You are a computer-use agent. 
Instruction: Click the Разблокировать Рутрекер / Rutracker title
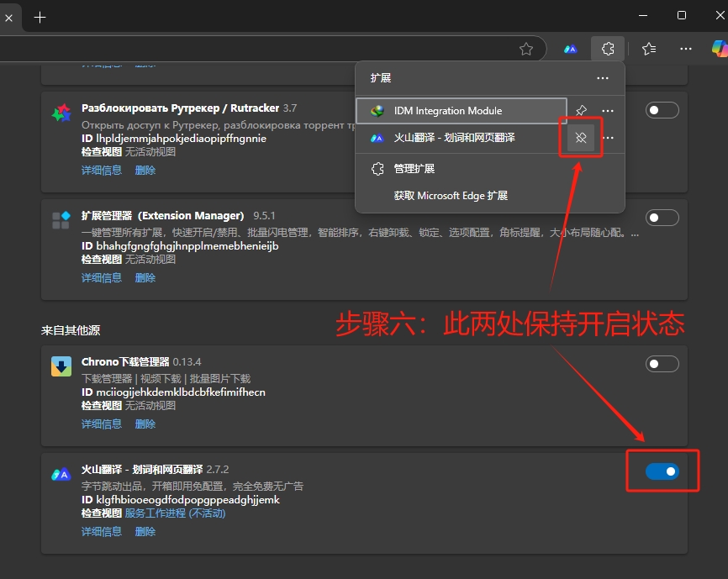click(x=180, y=108)
